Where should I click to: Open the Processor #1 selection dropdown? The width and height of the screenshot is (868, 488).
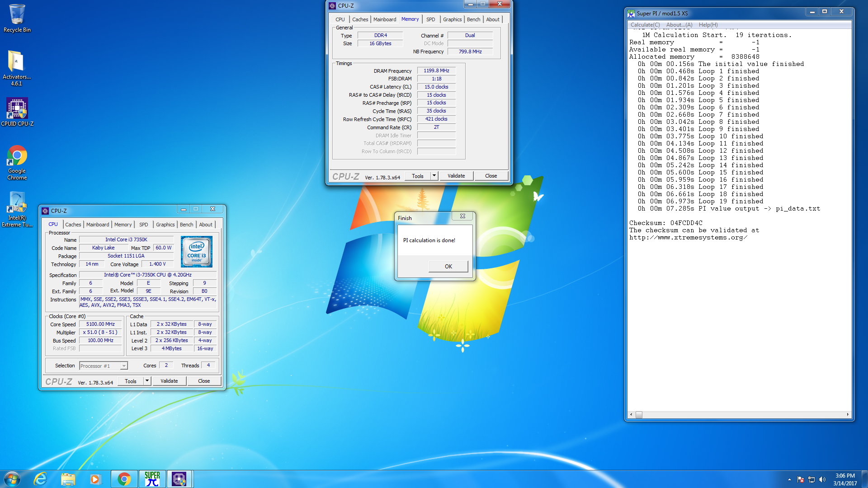[x=104, y=366]
